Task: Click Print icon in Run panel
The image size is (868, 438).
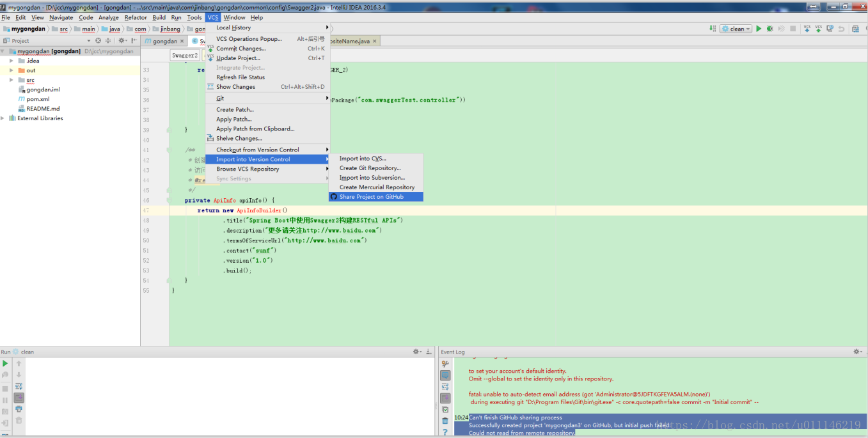Action: pos(19,409)
